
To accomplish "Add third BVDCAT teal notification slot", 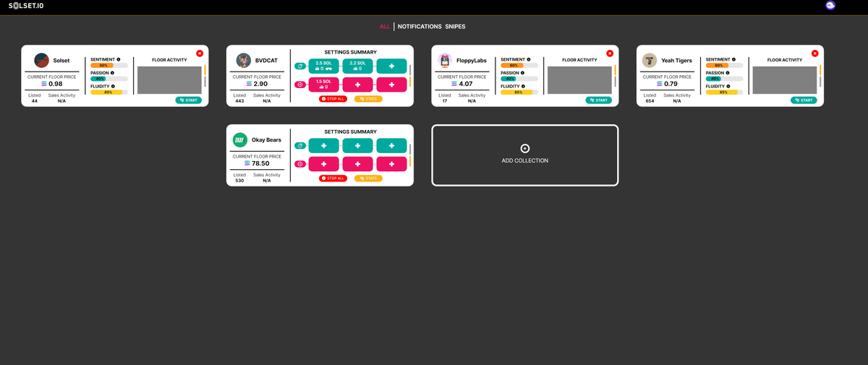I will (391, 66).
